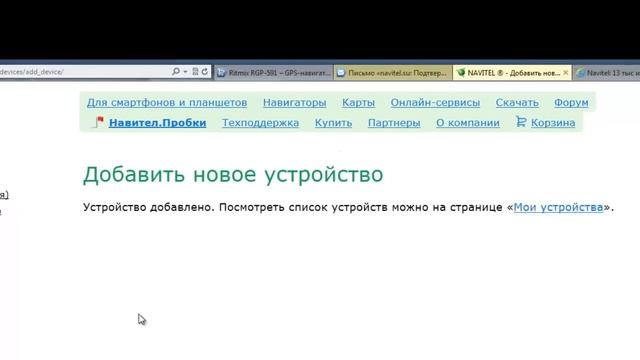Open the Техподдержка link
This screenshot has height=360, width=640.
[260, 123]
